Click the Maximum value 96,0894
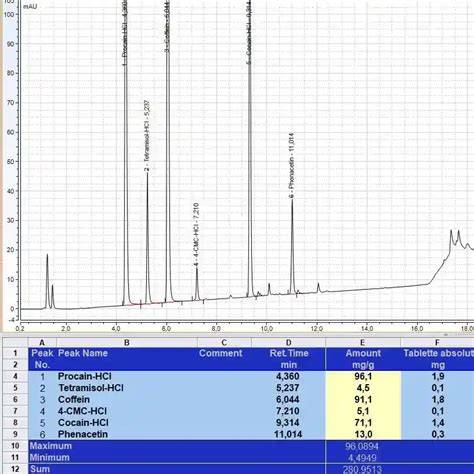The width and height of the screenshot is (474, 474). (362, 446)
